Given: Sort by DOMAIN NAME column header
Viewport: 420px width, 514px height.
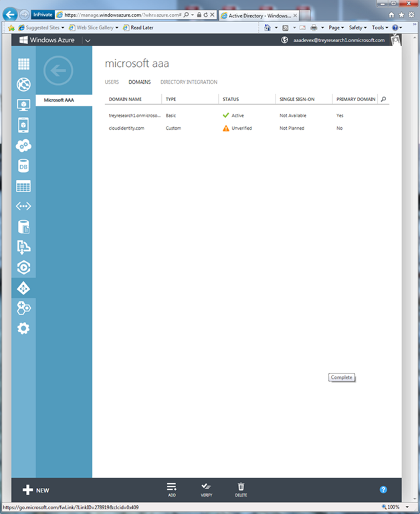Looking at the screenshot, I should [x=125, y=99].
